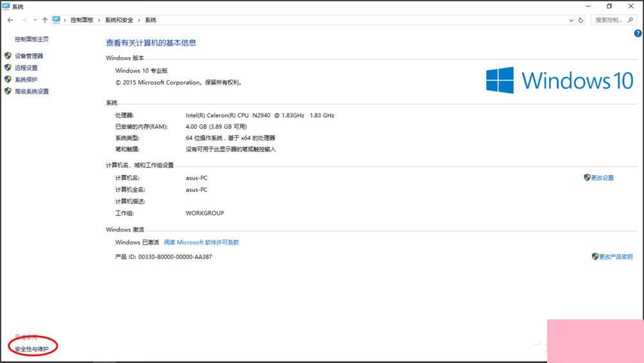Close the 系统 window
644x363 pixels.
click(x=631, y=6)
